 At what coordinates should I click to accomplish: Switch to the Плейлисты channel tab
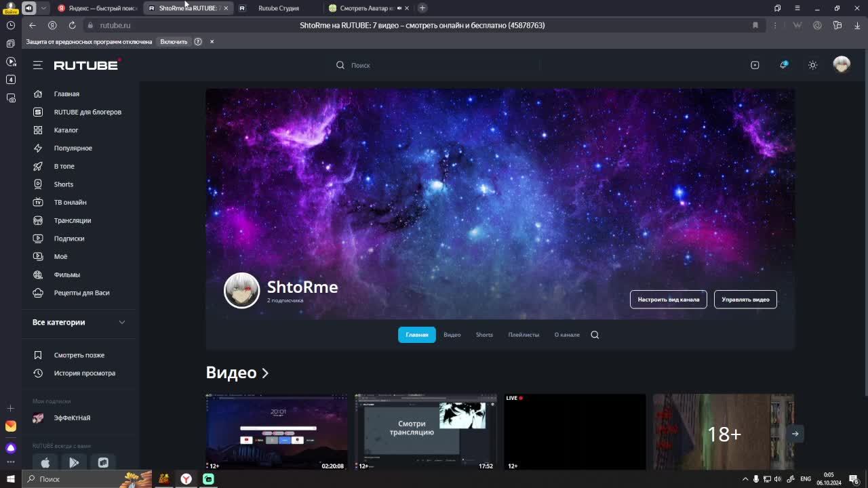(524, 335)
